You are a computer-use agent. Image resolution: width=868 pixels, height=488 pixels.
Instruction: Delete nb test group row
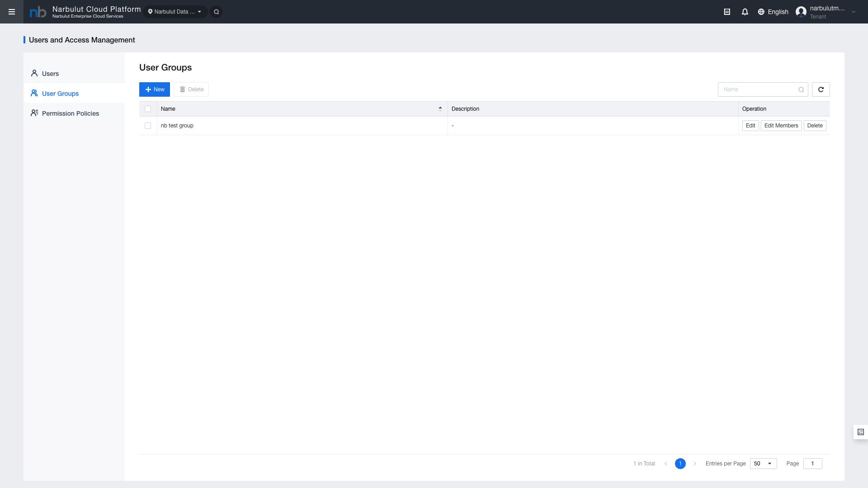point(815,126)
